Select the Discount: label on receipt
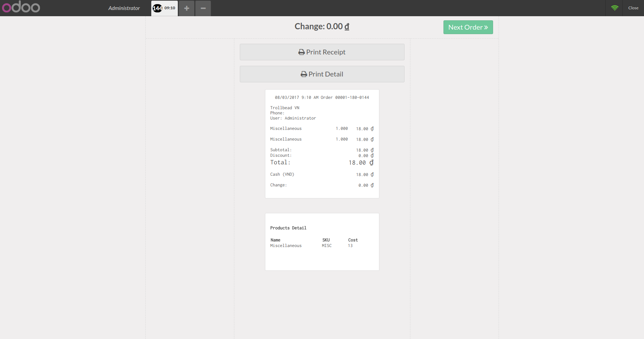 coord(281,155)
